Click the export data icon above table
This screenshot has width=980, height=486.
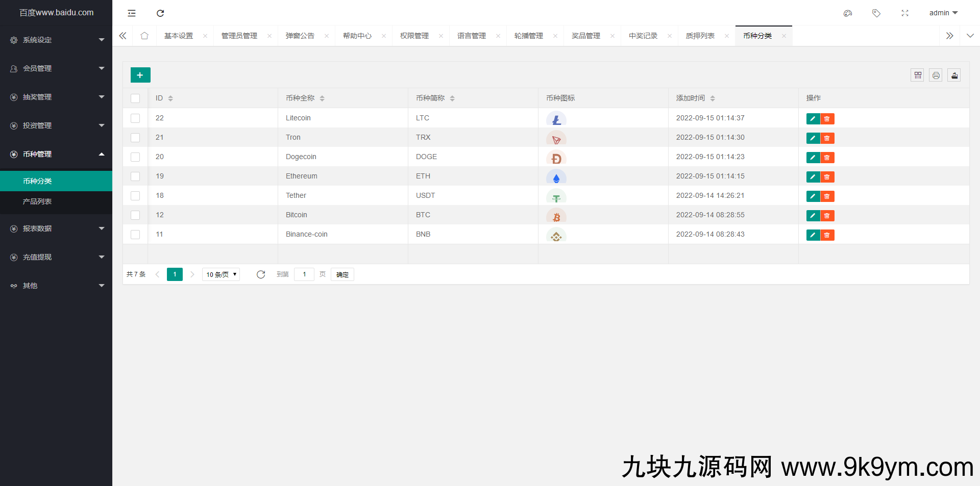(954, 75)
